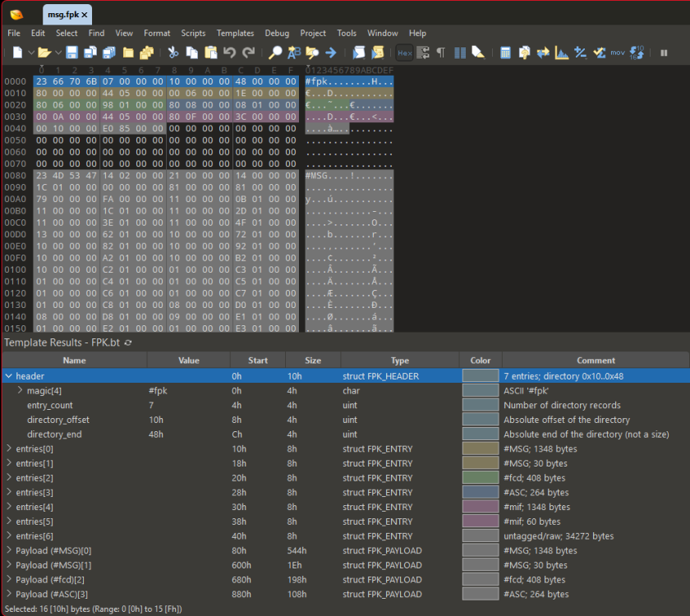Toggle the column ruler lines icon
Image resolution: width=690 pixels, height=616 pixels.
click(x=460, y=53)
